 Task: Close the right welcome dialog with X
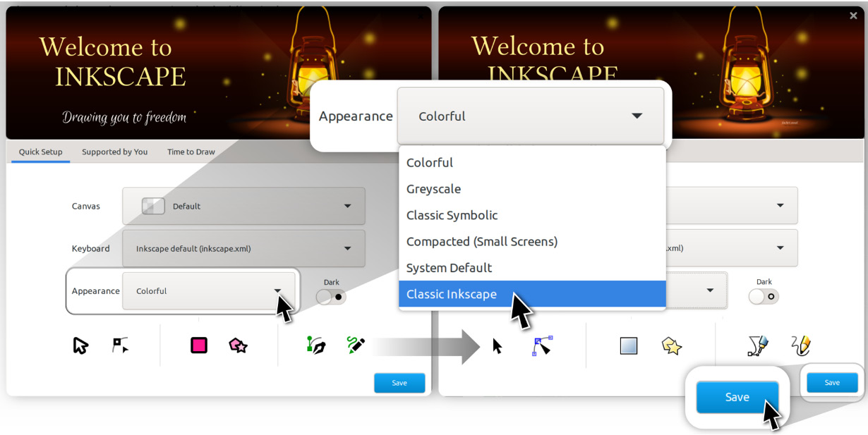coord(853,16)
